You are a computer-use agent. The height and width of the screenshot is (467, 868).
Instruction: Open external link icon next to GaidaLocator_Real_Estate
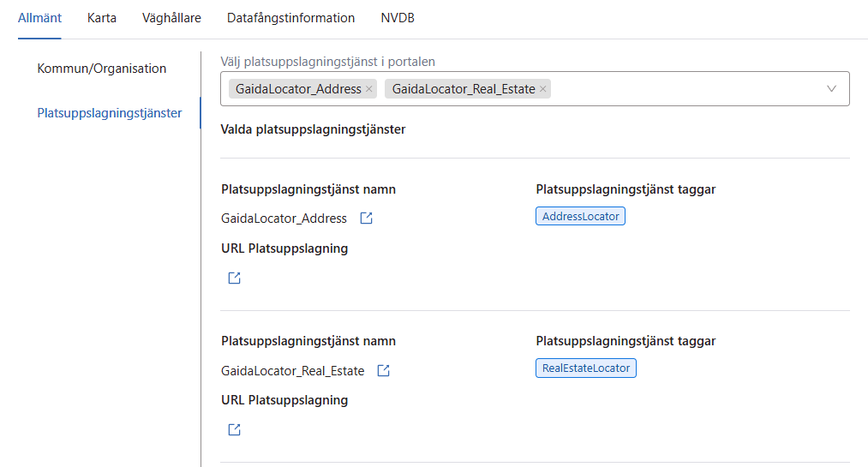(384, 371)
